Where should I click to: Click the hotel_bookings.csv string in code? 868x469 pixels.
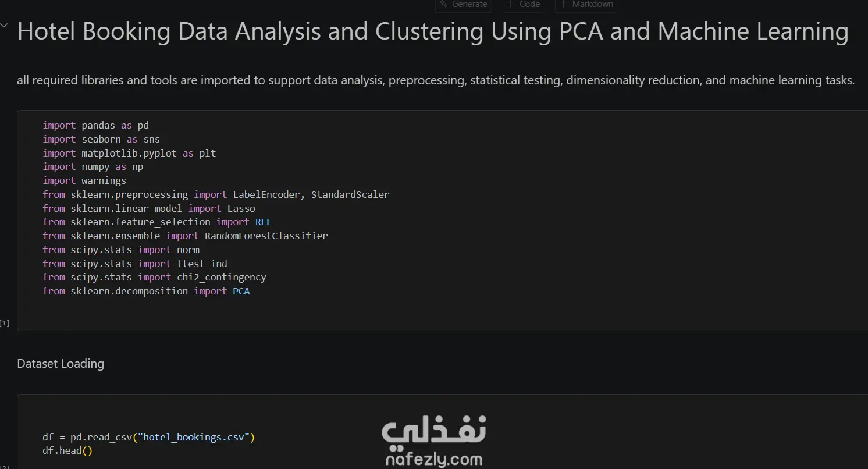(194, 437)
